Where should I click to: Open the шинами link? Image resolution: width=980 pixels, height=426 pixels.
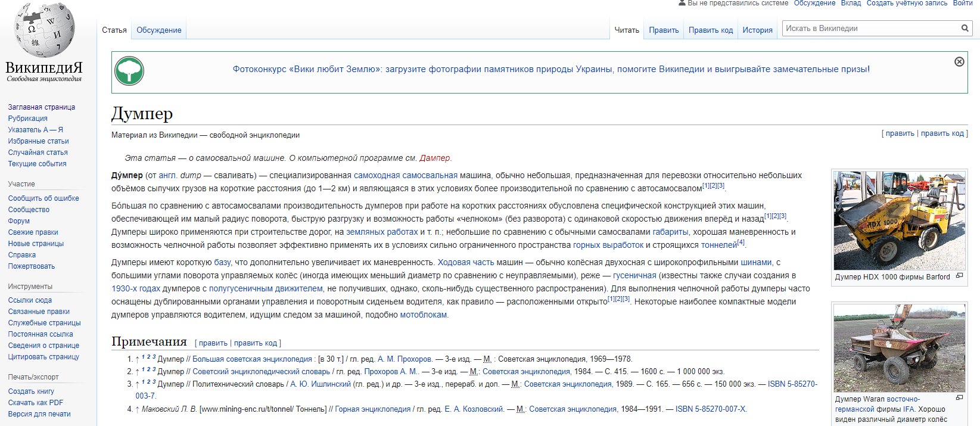tap(756, 262)
